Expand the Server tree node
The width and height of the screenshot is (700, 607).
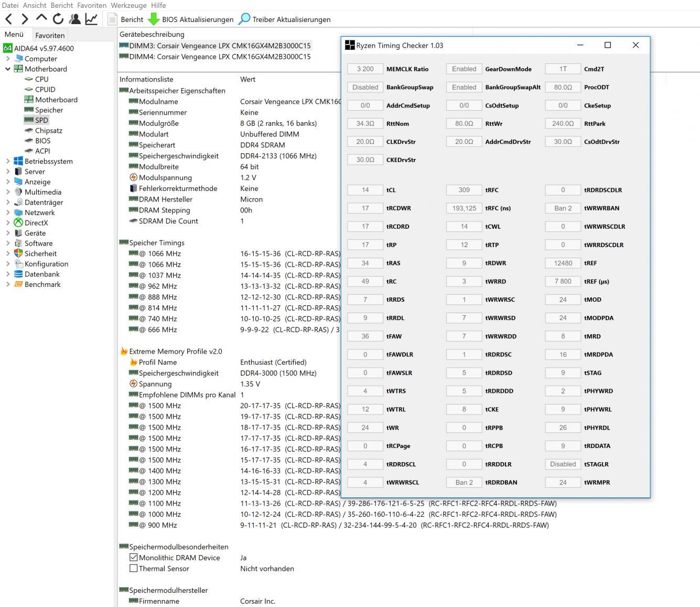(7, 172)
